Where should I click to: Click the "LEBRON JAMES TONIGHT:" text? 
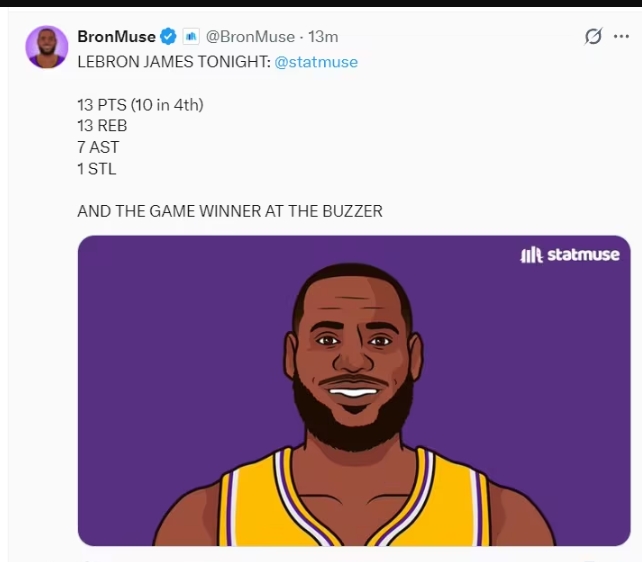173,62
